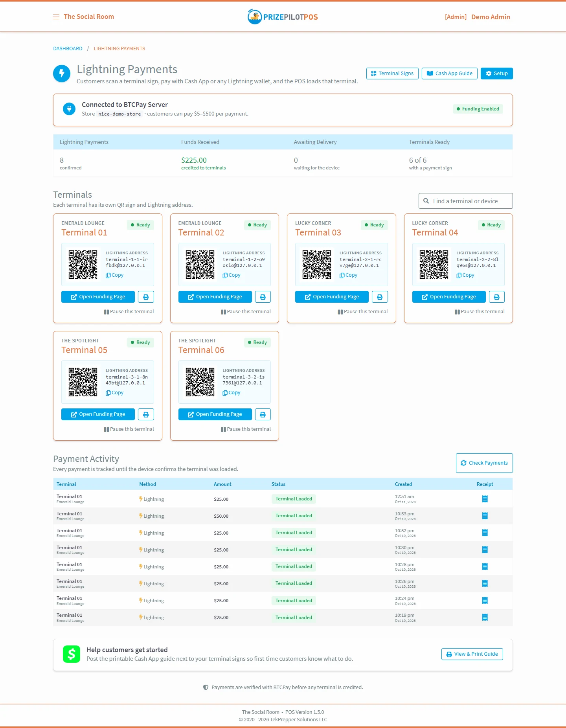Open Funding Page for Terminal 05
Screen dimensions: 566x728
pyautogui.click(x=98, y=414)
